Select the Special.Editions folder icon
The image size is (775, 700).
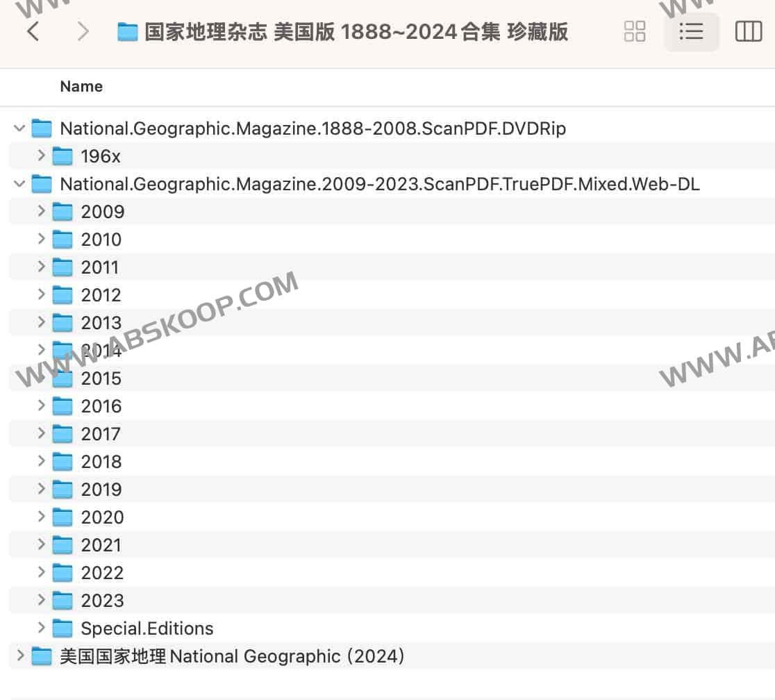pos(62,628)
